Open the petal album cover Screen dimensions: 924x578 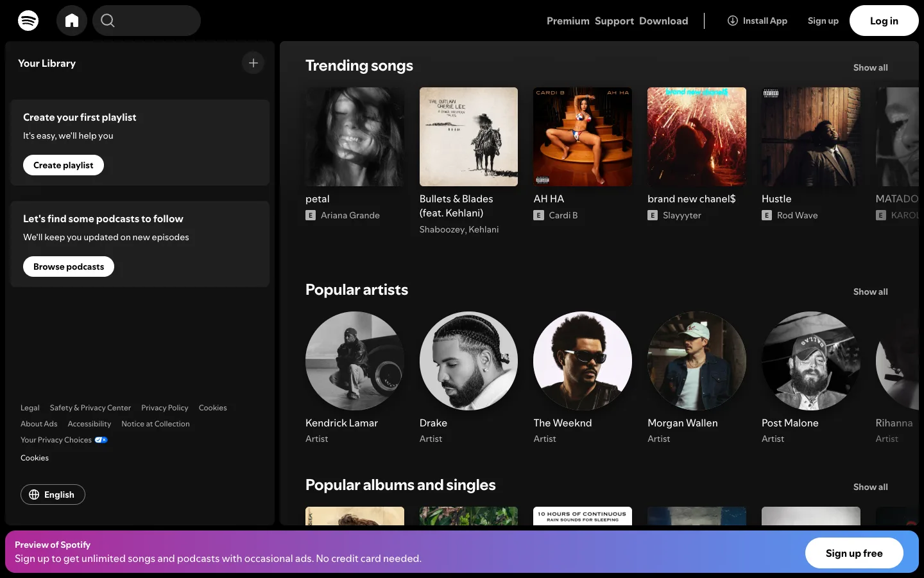point(355,137)
